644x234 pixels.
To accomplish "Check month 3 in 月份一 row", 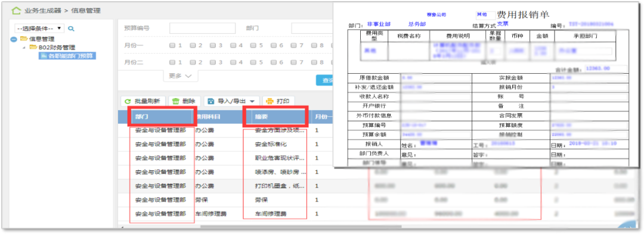I will tap(213, 45).
